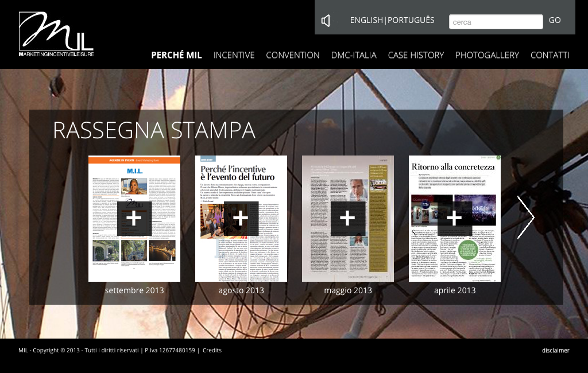Click the plus zoom icon on agosto 2013 article
The width and height of the screenshot is (588, 373).
coord(241,218)
